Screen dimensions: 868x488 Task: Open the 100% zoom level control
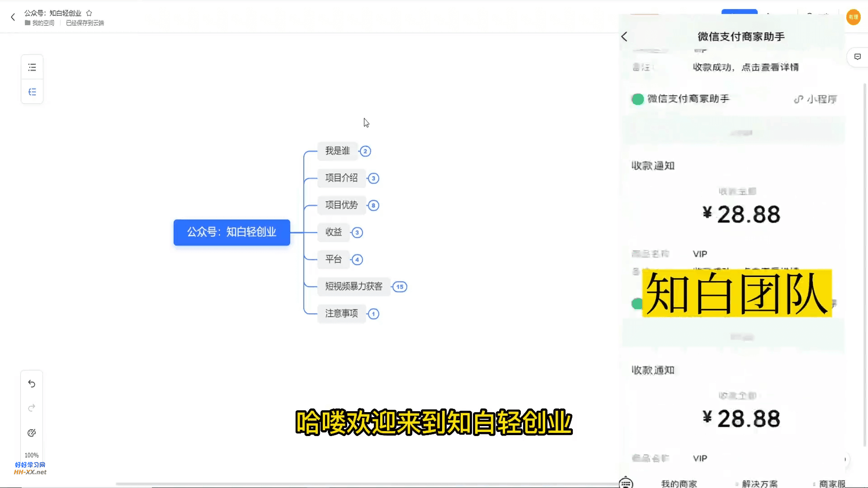click(x=32, y=455)
